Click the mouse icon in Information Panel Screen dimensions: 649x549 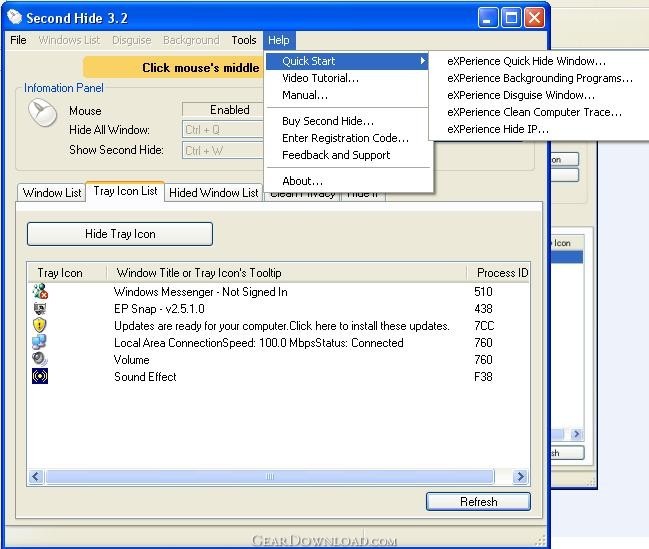pos(43,113)
